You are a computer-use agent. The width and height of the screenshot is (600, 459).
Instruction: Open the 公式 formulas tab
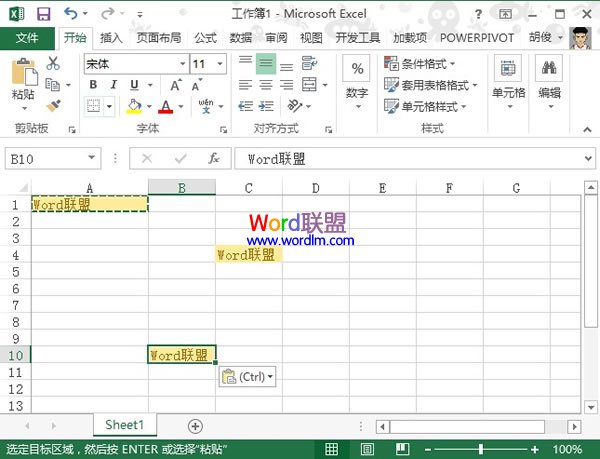[x=205, y=38]
